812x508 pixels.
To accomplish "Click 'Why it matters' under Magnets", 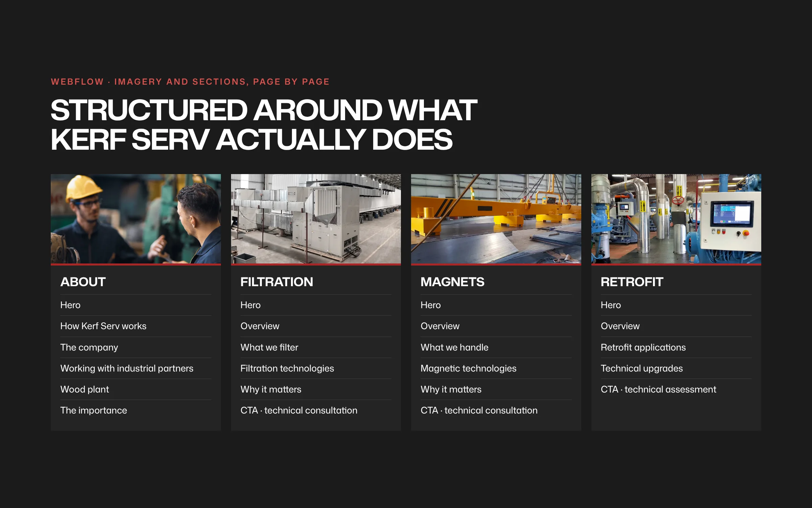I will point(496,389).
